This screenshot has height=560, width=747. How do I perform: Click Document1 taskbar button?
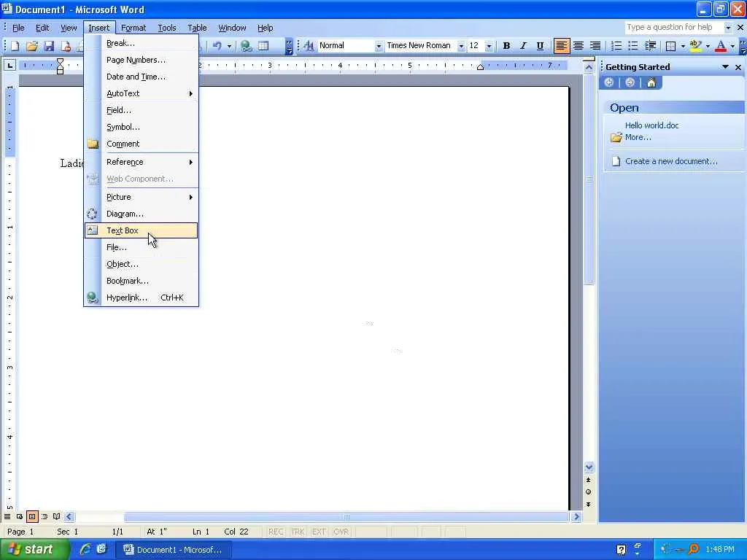click(174, 550)
